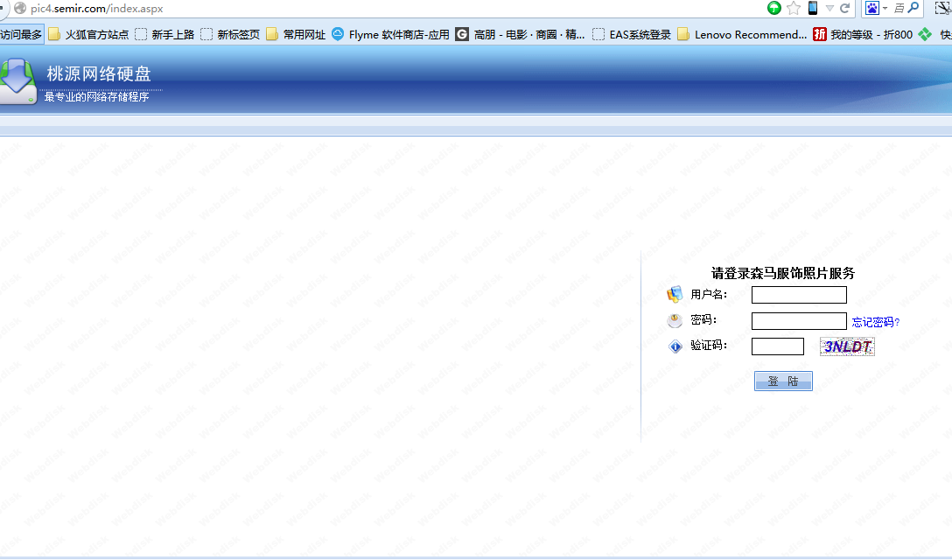
Task: Click the green diamond bookmark icon
Action: tap(925, 35)
